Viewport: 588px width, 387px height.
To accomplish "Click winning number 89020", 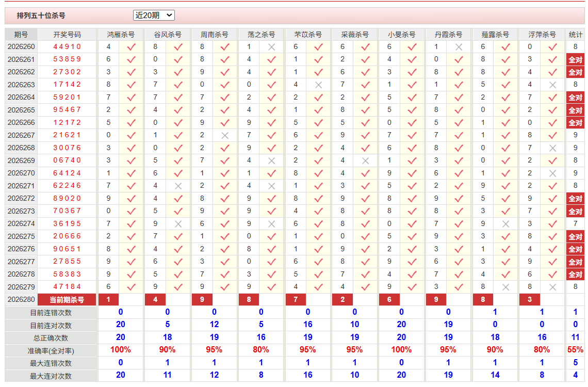I will 67,198.
